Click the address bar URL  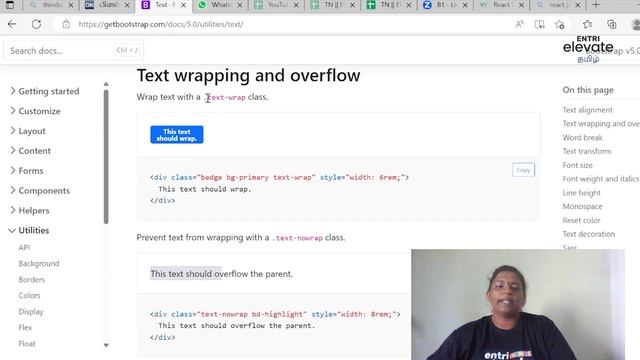[161, 24]
